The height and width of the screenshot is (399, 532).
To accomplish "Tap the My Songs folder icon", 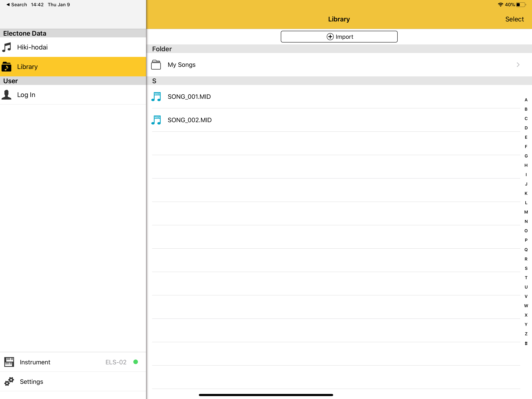I will pyautogui.click(x=156, y=65).
